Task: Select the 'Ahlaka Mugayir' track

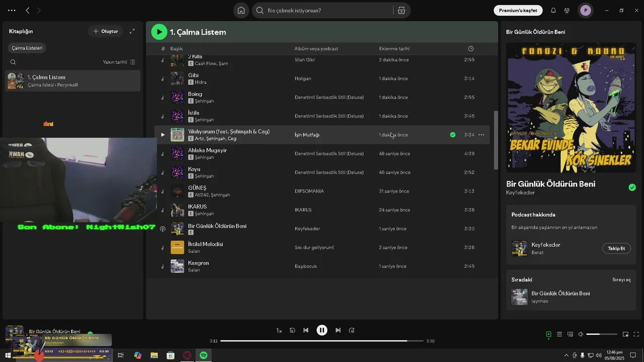Action: tap(207, 150)
